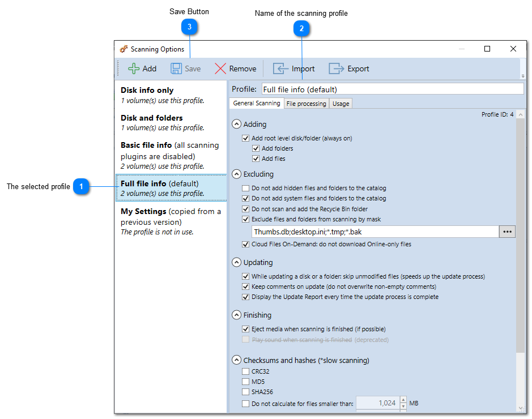Increase the file size limit using the up stepper
This screenshot has height=419, width=532.
(403, 400)
